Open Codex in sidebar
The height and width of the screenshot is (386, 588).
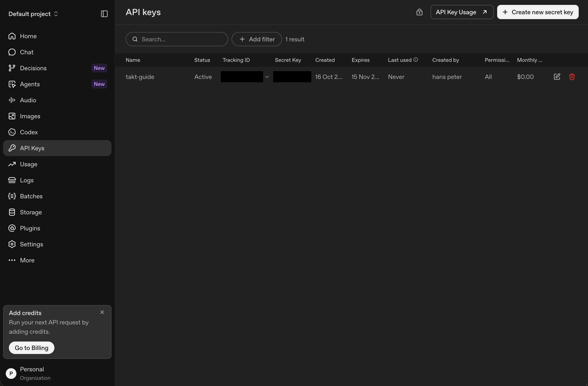(x=57, y=132)
